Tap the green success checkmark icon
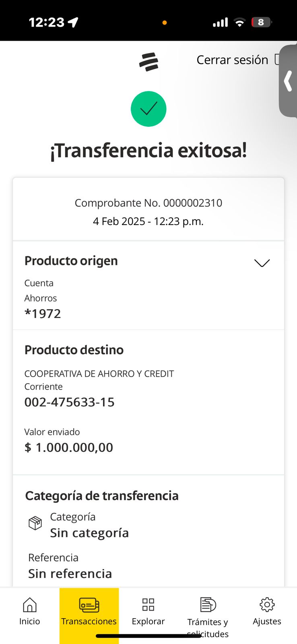 click(148, 109)
